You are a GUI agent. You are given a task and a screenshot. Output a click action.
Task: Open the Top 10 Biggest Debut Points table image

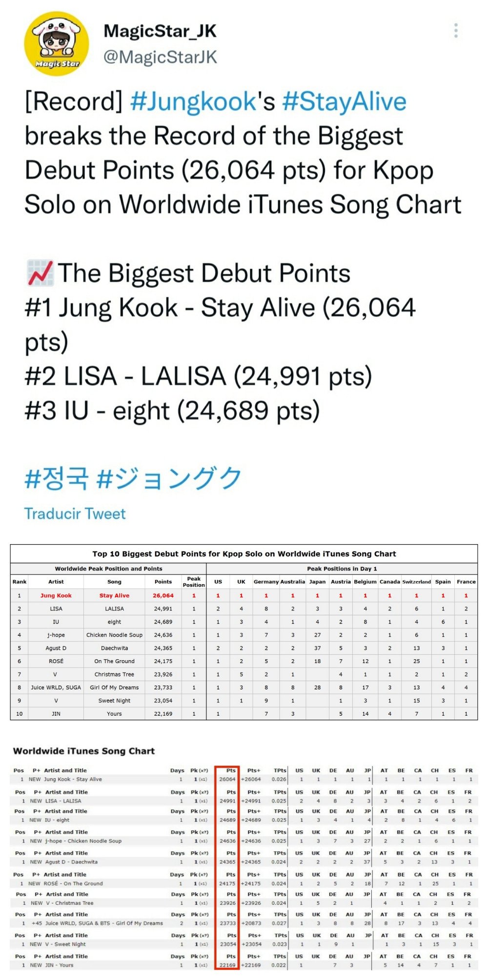[x=244, y=632]
